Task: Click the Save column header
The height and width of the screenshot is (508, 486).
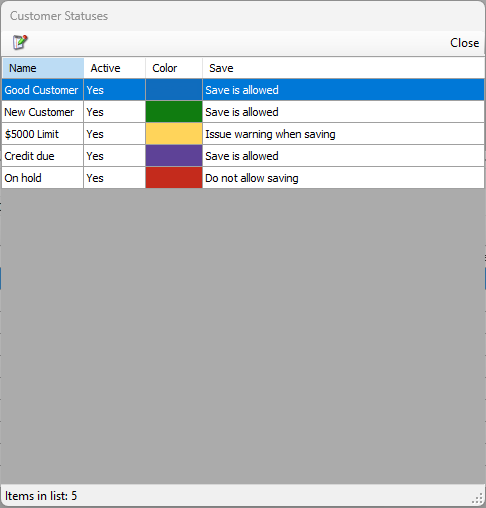Action: pyautogui.click(x=343, y=68)
